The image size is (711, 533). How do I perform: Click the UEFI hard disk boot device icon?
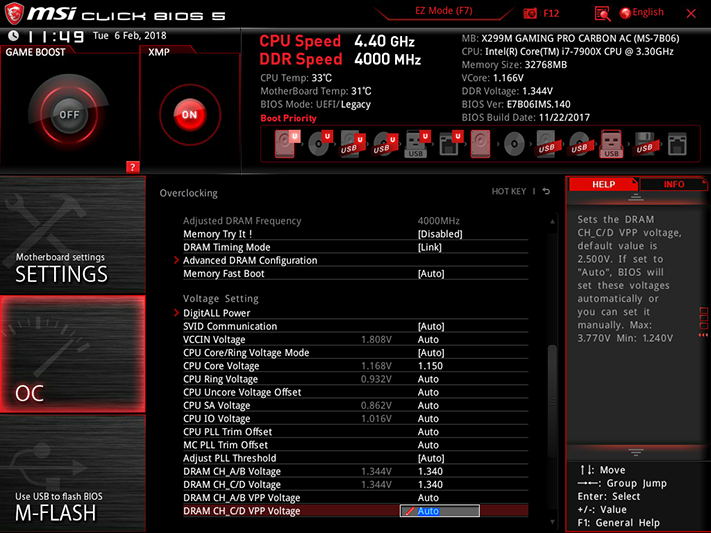point(287,144)
